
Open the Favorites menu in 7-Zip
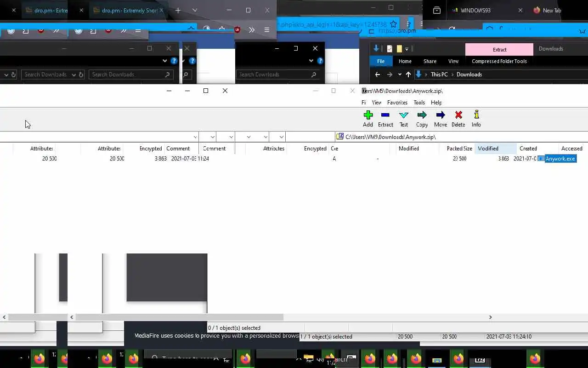397,103
